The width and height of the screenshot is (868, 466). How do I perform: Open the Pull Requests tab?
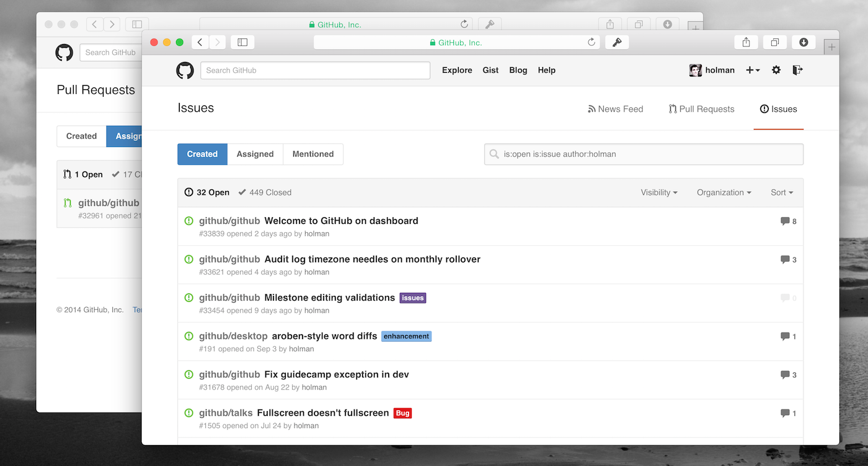pyautogui.click(x=701, y=109)
